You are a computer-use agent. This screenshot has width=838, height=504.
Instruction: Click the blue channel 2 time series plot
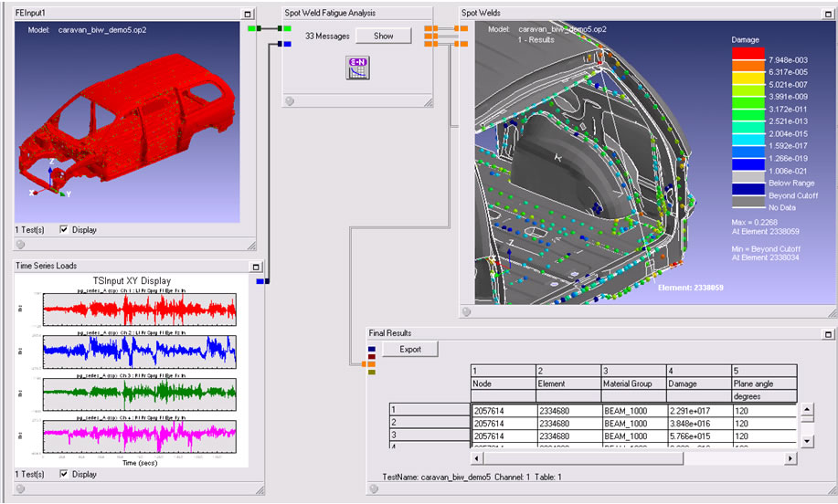(140, 352)
